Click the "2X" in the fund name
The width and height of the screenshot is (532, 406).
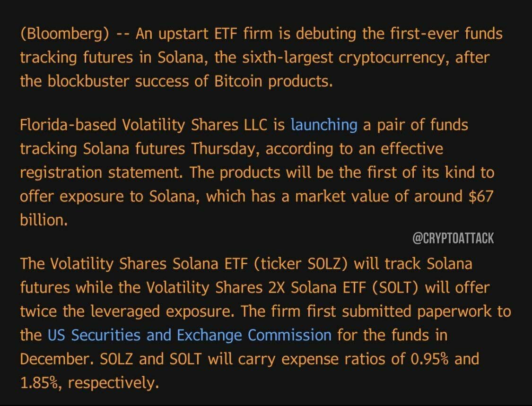(277, 287)
